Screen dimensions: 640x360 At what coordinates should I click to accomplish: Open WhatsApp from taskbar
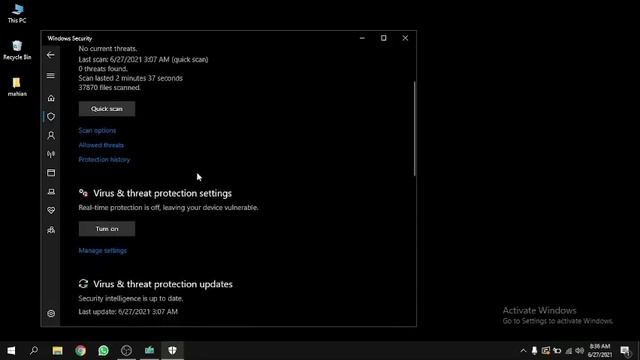coord(103,350)
